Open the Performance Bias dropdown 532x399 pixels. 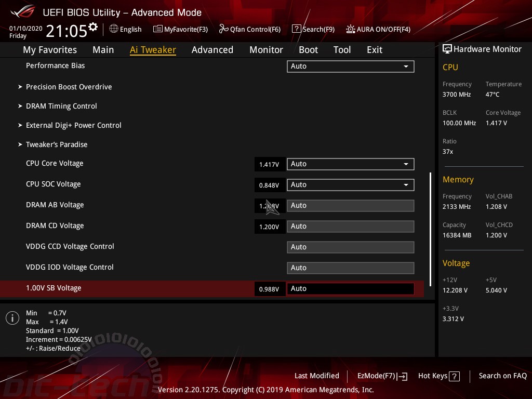[x=351, y=66]
